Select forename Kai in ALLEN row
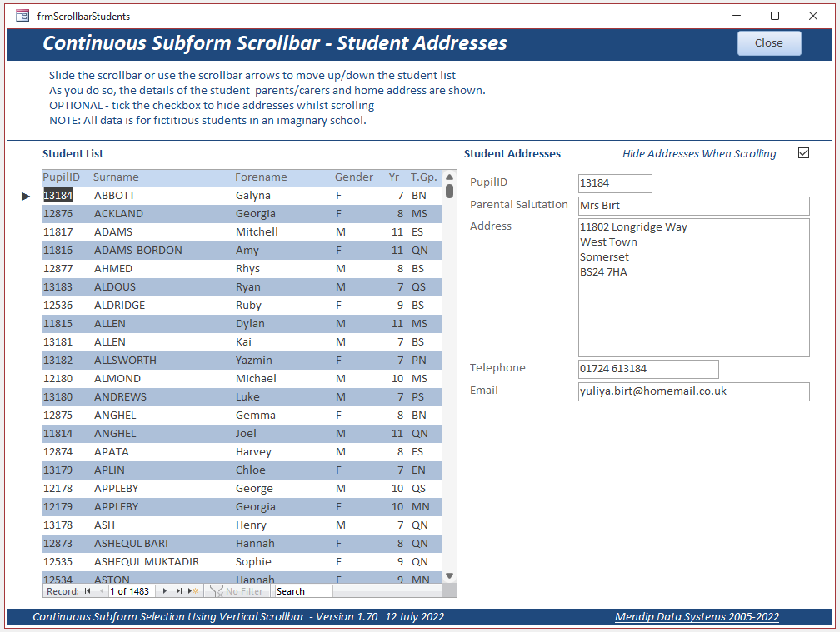This screenshot has height=632, width=840. [243, 342]
